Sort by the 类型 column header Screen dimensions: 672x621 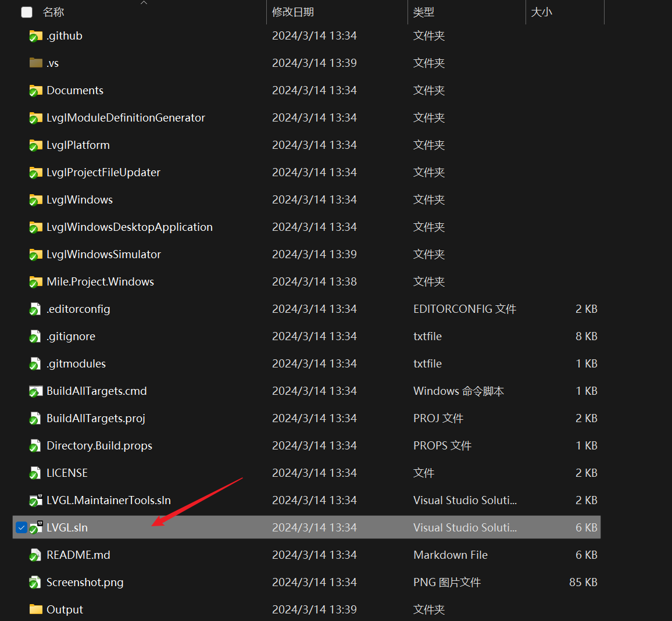[x=424, y=12]
